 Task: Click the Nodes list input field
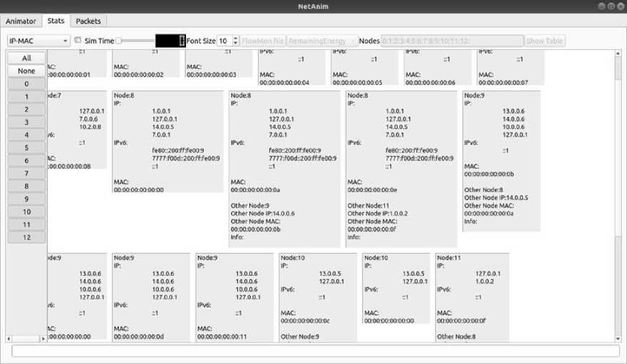pos(452,41)
